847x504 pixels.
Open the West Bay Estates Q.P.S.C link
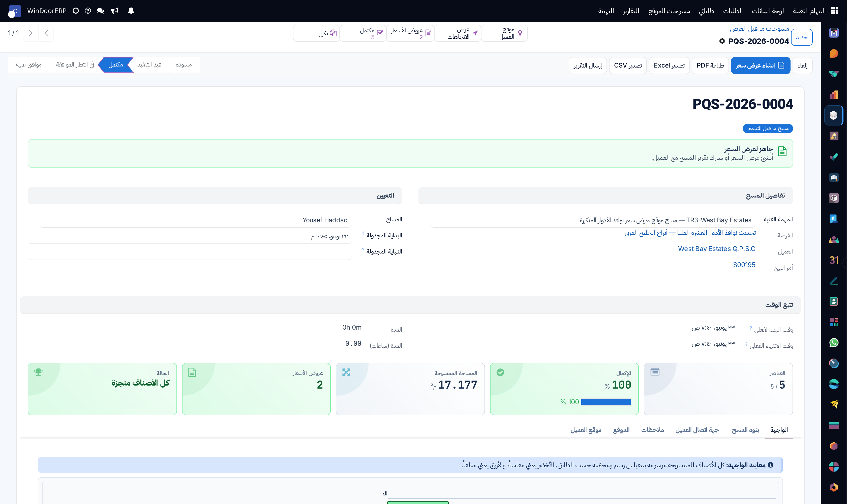pos(716,249)
